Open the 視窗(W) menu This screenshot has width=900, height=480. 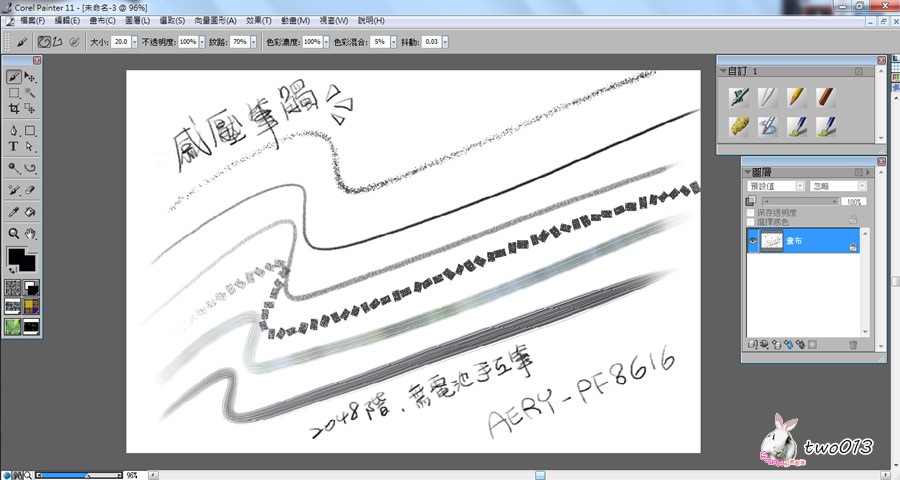tap(333, 21)
